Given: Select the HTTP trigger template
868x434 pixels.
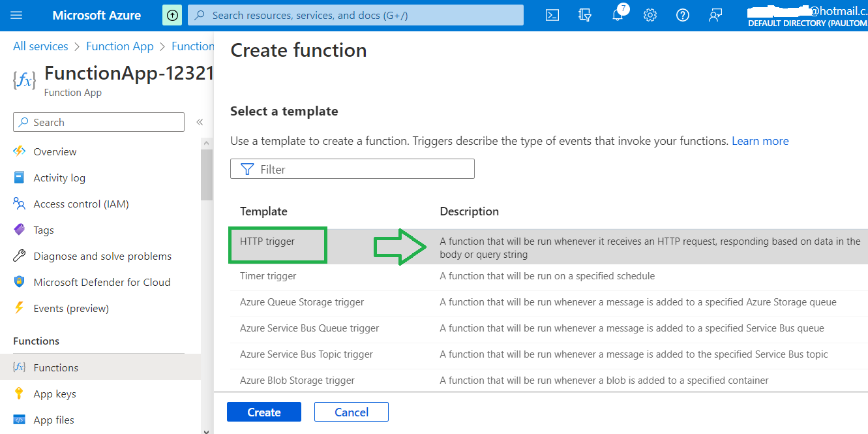Looking at the screenshot, I should [x=267, y=241].
